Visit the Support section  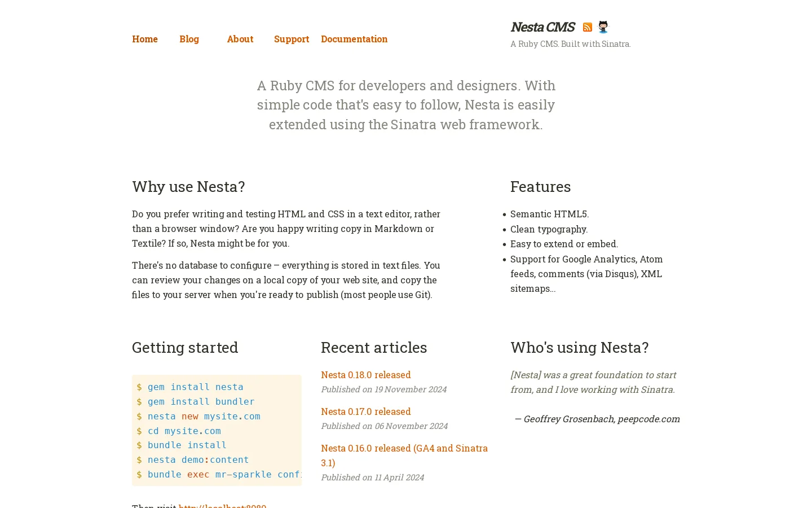click(x=292, y=39)
